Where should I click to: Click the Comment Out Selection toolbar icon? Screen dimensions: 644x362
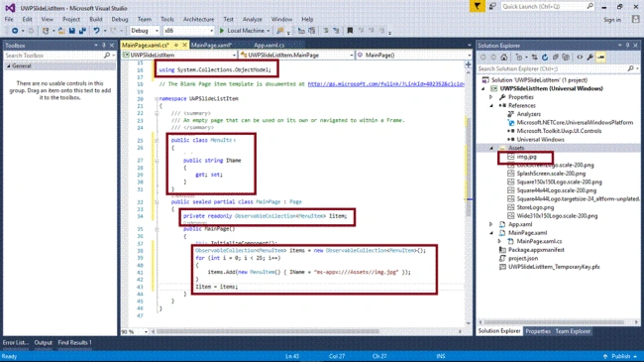pyautogui.click(x=326, y=31)
